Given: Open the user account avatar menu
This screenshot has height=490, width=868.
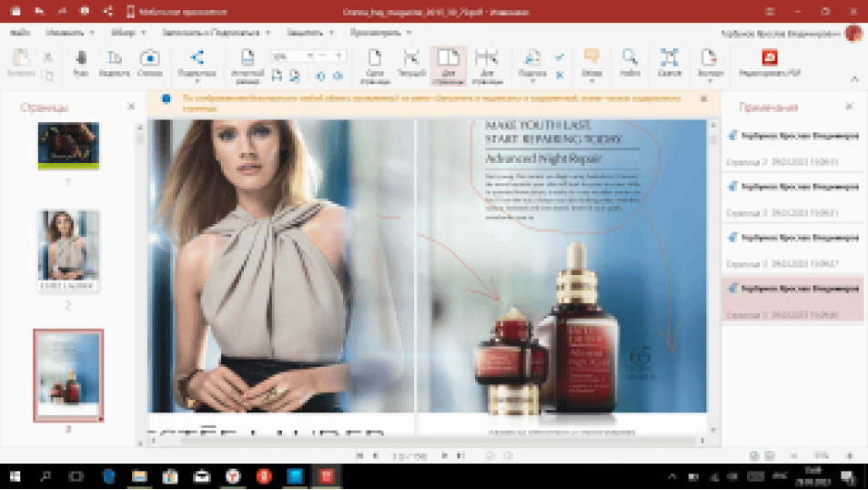Looking at the screenshot, I should [853, 34].
